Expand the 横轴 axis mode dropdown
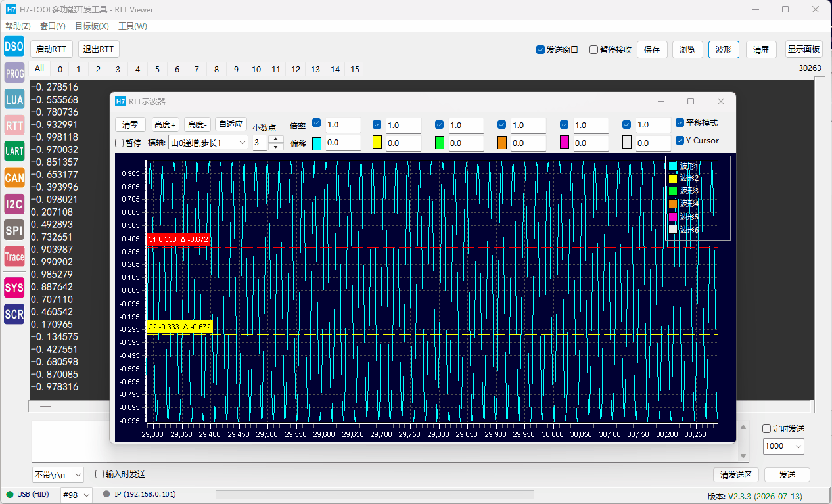Image resolution: width=832 pixels, height=504 pixels. click(208, 143)
